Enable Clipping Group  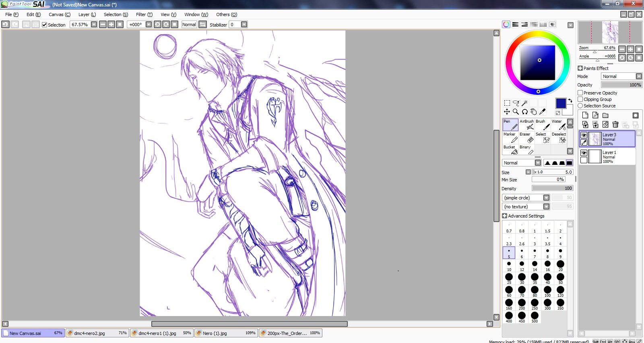[580, 99]
